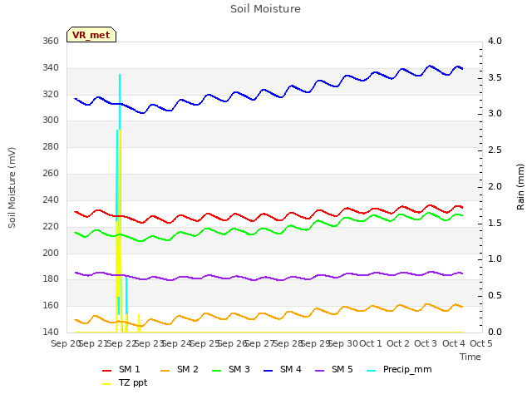Click the Oct 2 x-axis tick label
This screenshot has height=399, width=532.
point(398,343)
